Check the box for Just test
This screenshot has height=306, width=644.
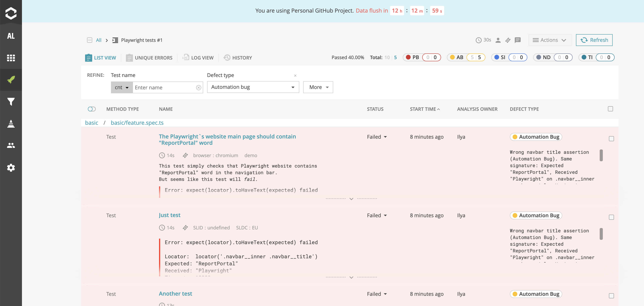(611, 217)
